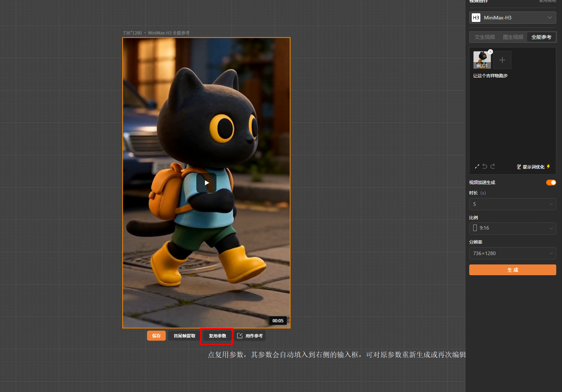The height and width of the screenshot is (392, 562).
Task: Switch to the 文生视频 tab
Action: [x=485, y=37]
